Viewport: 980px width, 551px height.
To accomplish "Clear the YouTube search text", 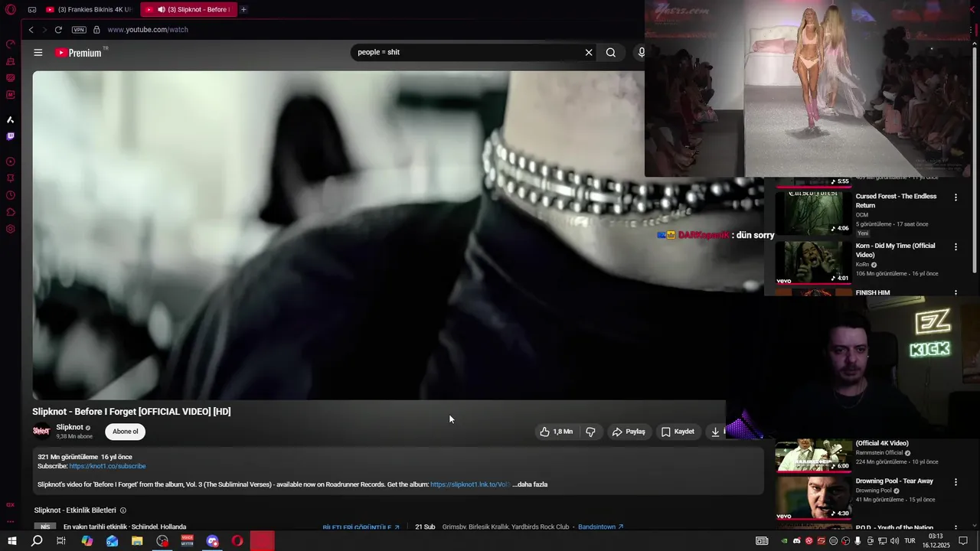I will point(589,52).
